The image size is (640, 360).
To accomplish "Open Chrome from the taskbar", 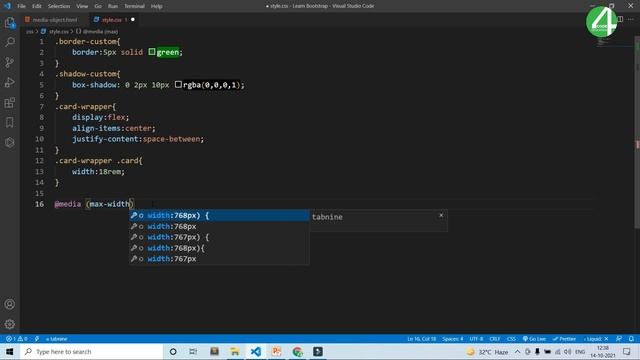I will pos(298,351).
